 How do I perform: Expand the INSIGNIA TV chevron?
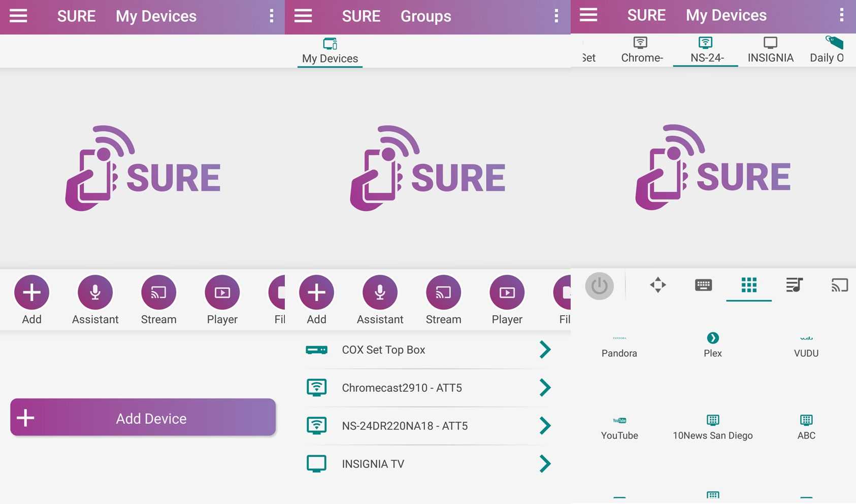pos(545,464)
